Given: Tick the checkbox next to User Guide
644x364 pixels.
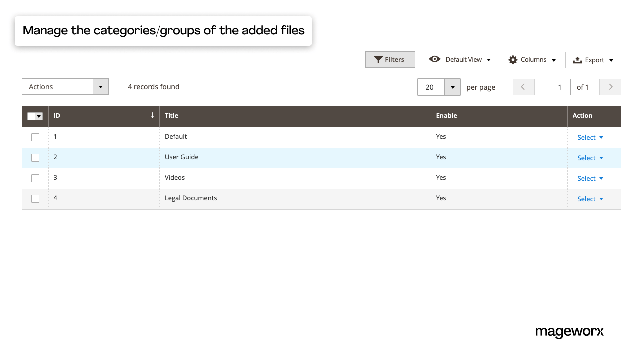Looking at the screenshot, I should tap(35, 157).
